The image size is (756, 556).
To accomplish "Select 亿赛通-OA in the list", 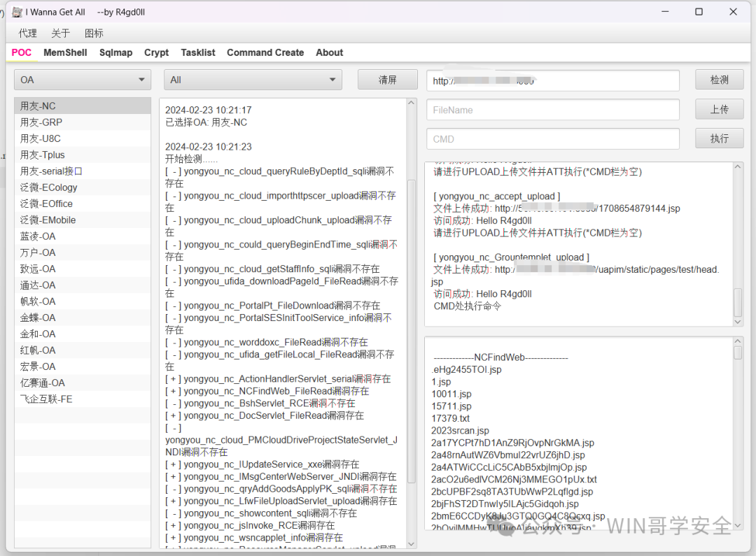I will (83, 383).
